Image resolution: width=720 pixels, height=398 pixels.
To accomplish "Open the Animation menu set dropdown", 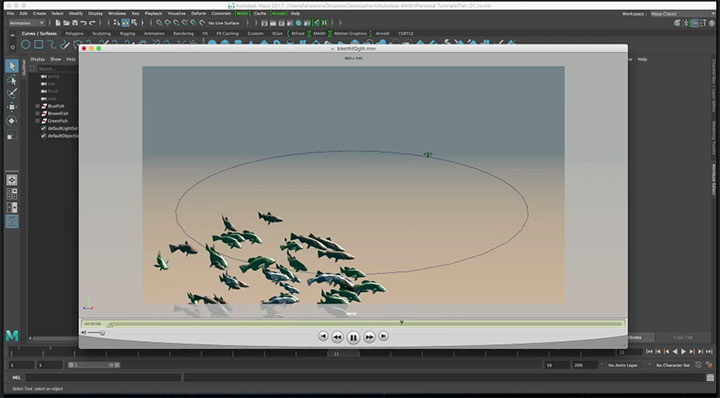I will (27, 23).
